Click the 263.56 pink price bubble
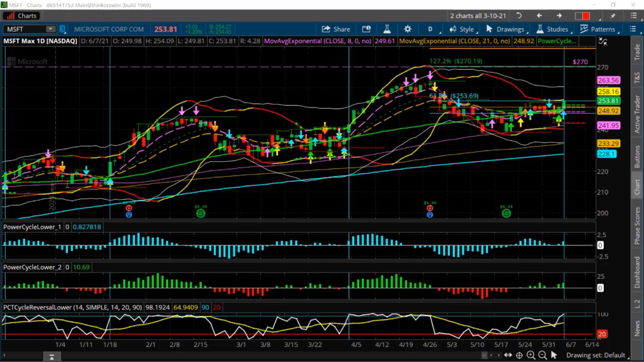The height and width of the screenshot is (362, 644). point(608,80)
